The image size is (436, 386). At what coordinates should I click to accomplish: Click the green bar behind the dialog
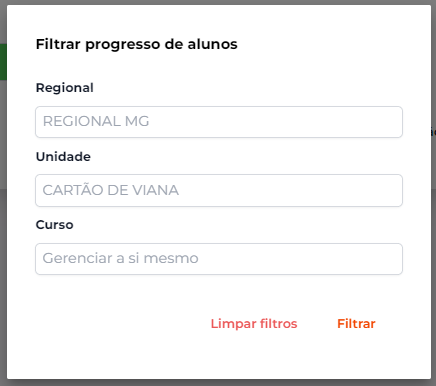pos(3,62)
